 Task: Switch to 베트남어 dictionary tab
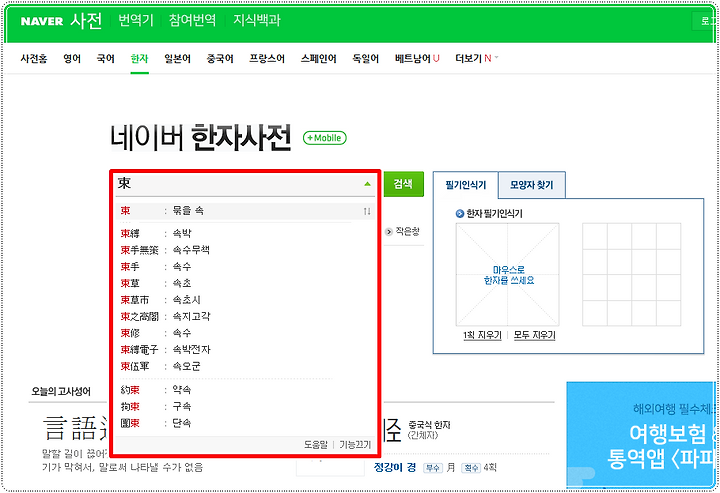pos(417,58)
